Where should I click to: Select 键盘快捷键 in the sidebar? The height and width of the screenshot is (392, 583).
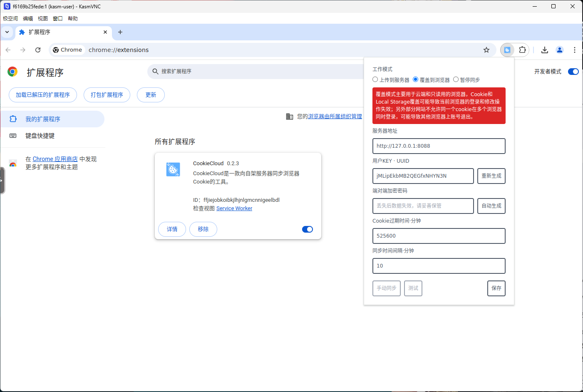point(52,136)
